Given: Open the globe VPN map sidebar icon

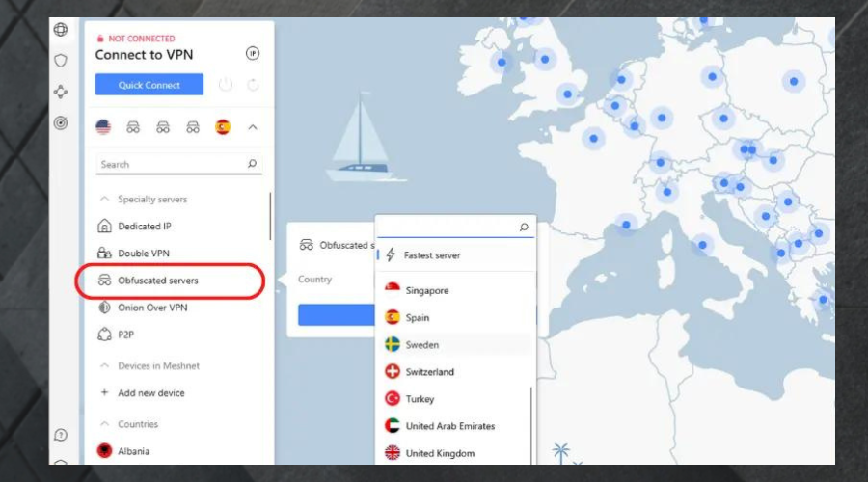Looking at the screenshot, I should click(x=61, y=30).
